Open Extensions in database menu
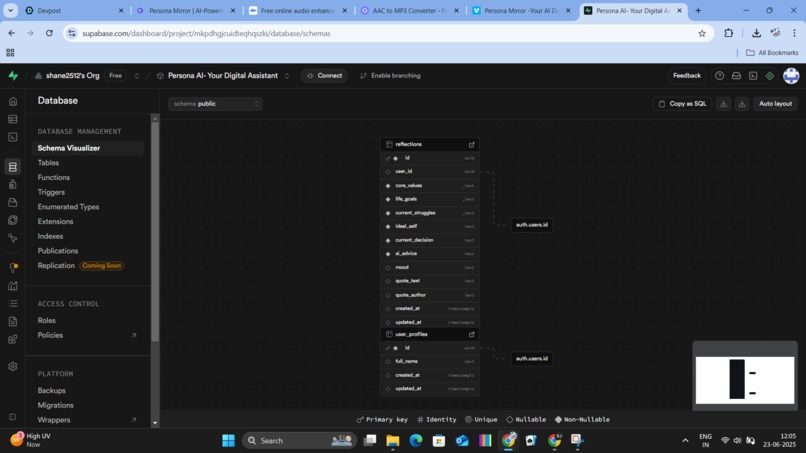This screenshot has width=806, height=453. coord(55,222)
